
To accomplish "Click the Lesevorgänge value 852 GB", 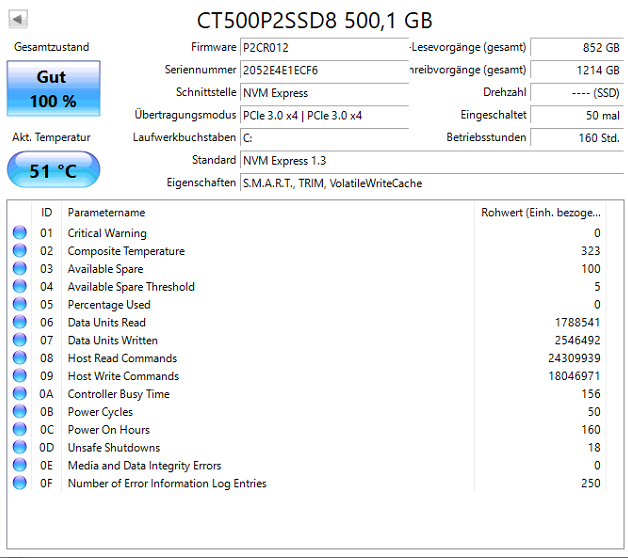I will point(577,47).
